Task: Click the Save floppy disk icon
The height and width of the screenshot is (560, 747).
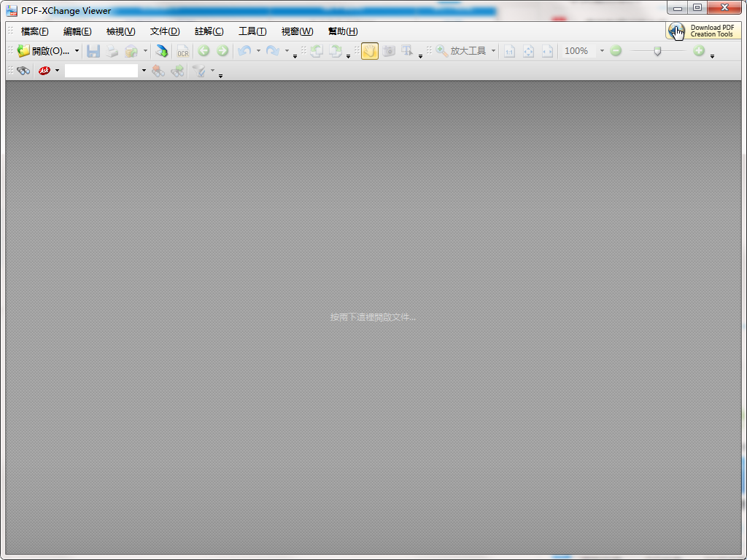Action: coord(93,51)
